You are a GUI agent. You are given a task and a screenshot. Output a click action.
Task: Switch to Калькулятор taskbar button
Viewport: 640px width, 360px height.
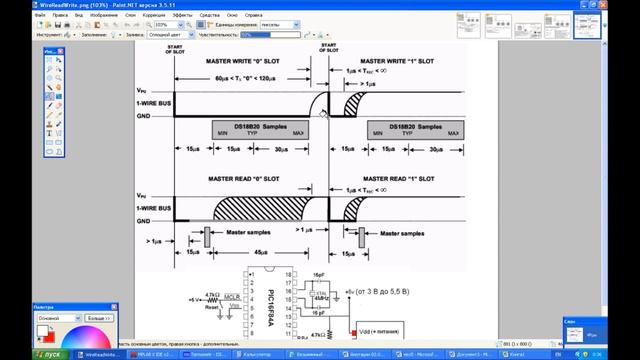tap(257, 354)
